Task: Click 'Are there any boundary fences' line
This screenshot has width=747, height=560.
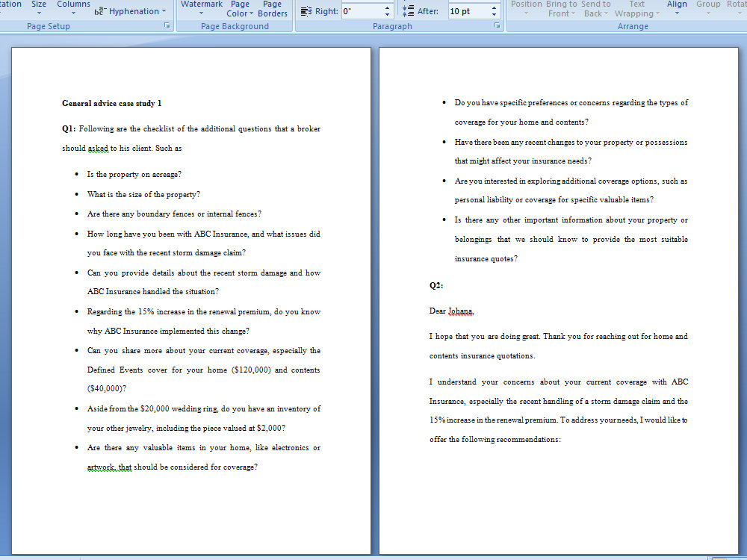Action: pos(174,214)
